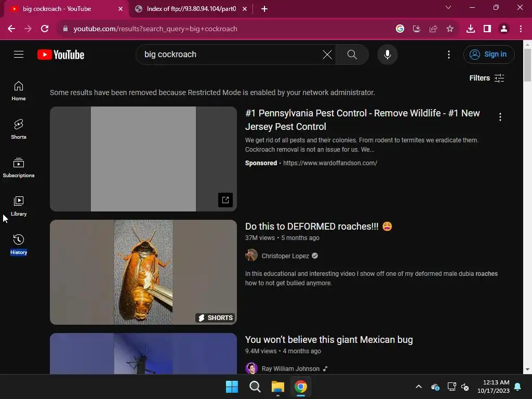532x399 pixels.
Task: Click the page vertical scrollbar thumb
Action: click(527, 65)
